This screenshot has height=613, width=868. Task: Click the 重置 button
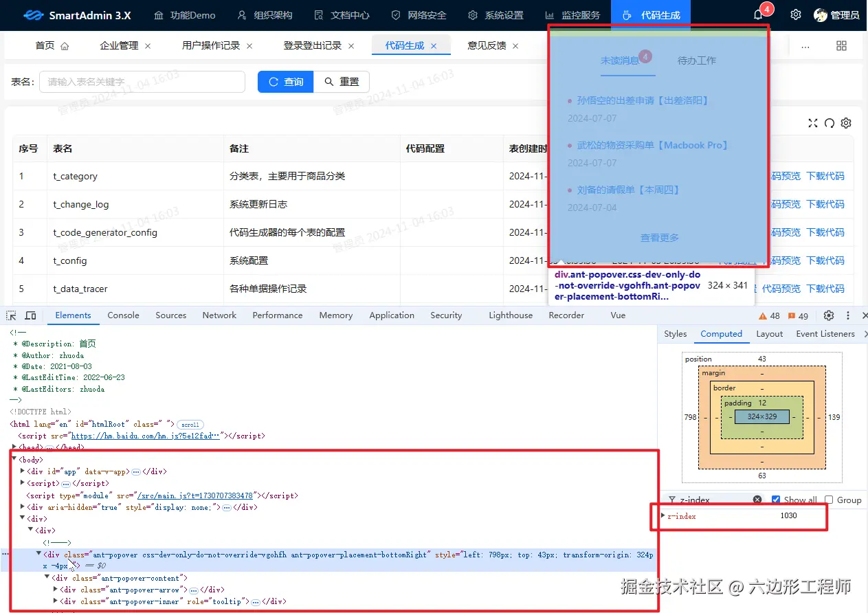[x=342, y=82]
